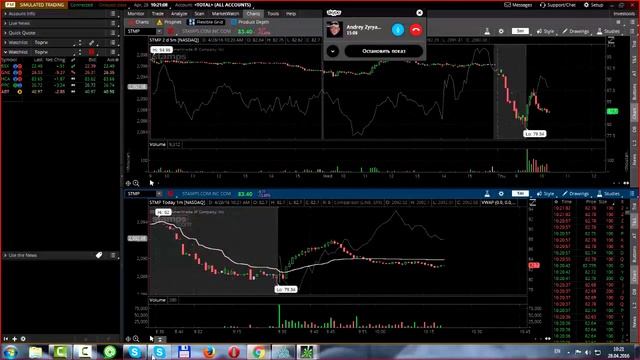
Task: Open the Monitor tab
Action: (x=136, y=13)
